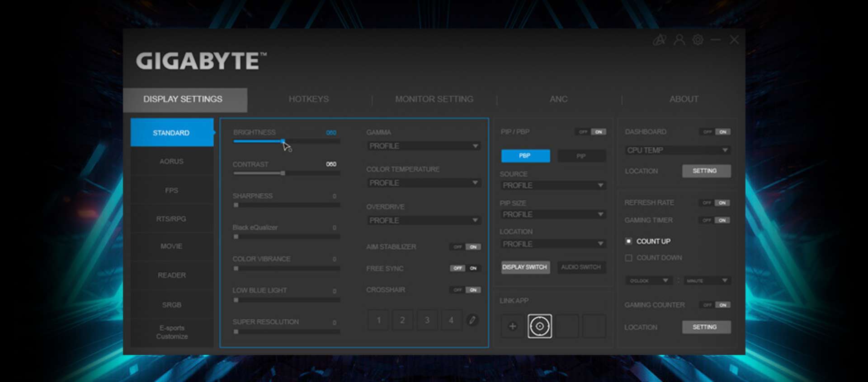Select the Display Settings tab
The image size is (868, 382).
tap(185, 100)
